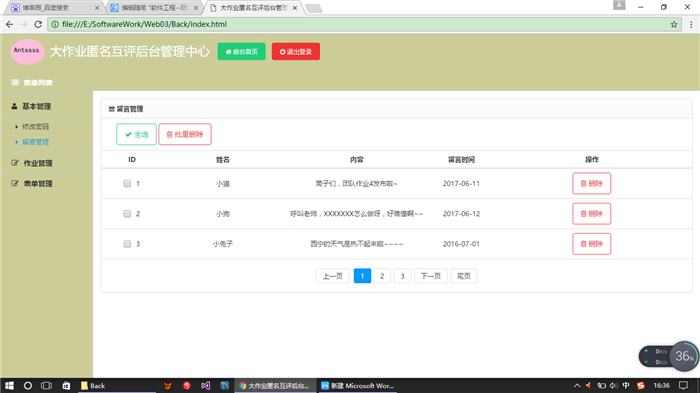The height and width of the screenshot is (393, 700).
Task: Click the browser back arrow
Action: tap(9, 24)
